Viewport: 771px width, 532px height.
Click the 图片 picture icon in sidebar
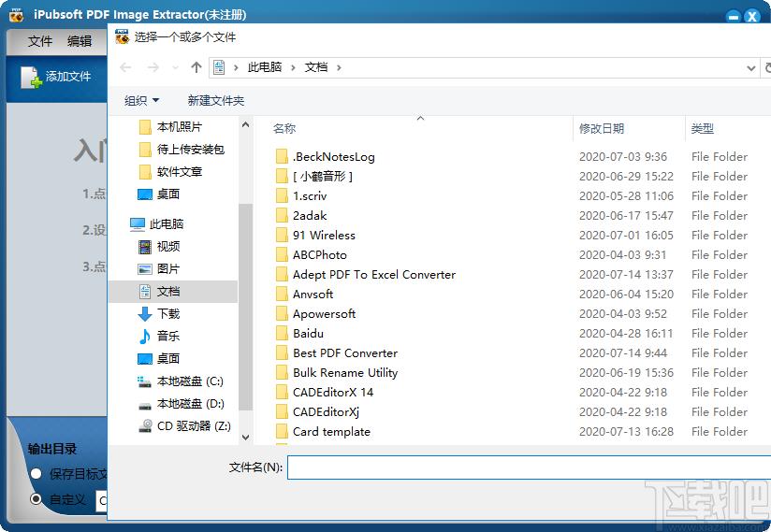pyautogui.click(x=145, y=269)
